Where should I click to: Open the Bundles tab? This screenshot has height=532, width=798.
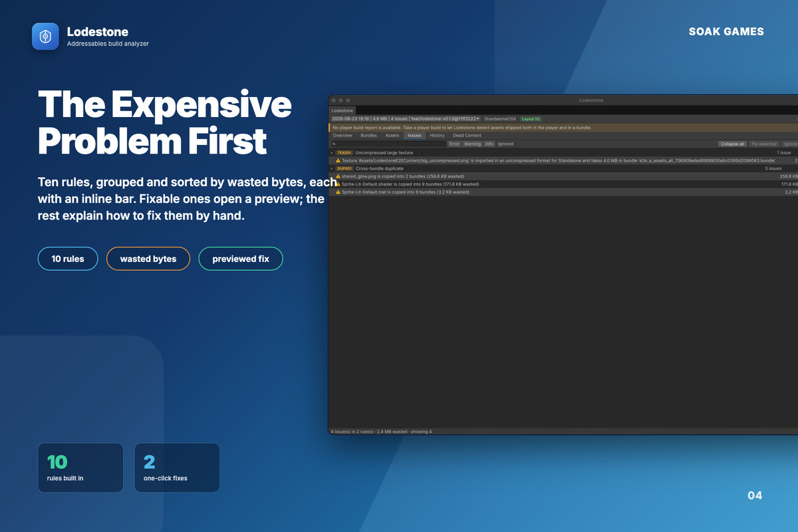click(368, 135)
